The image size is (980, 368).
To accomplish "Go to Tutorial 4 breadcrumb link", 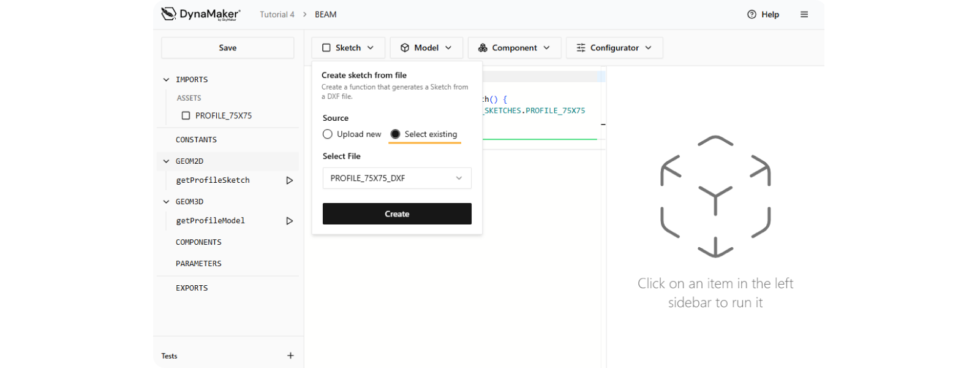I will pos(277,15).
